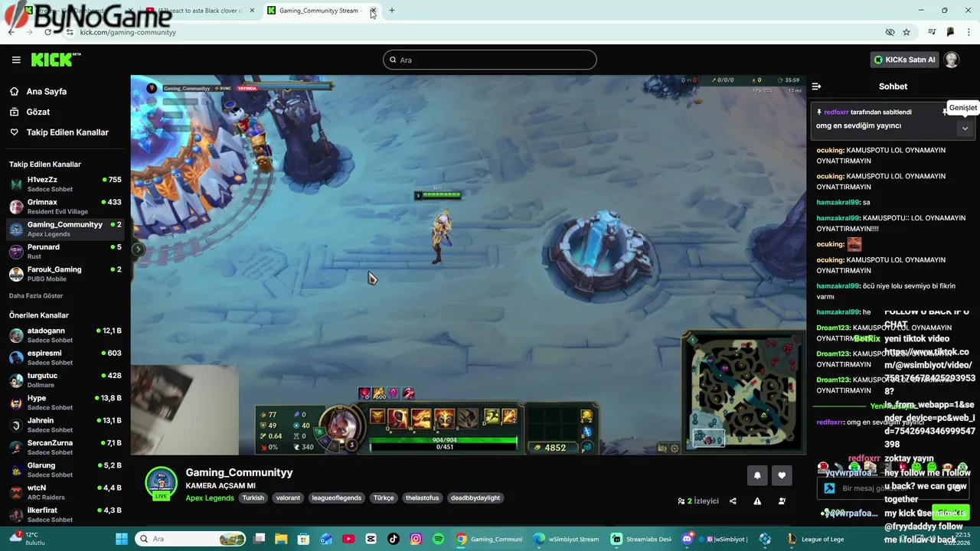Expand Daha Fazla Göster list
The height and width of the screenshot is (551, 980).
tap(36, 295)
